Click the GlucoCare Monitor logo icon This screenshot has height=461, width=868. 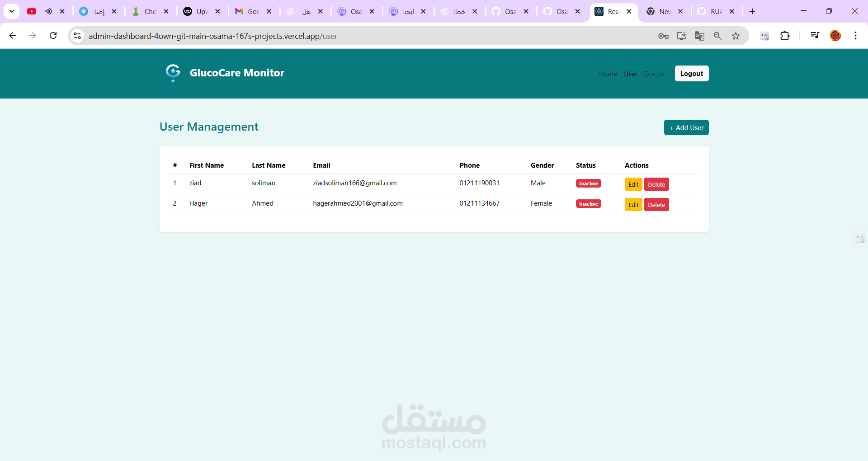pos(173,73)
